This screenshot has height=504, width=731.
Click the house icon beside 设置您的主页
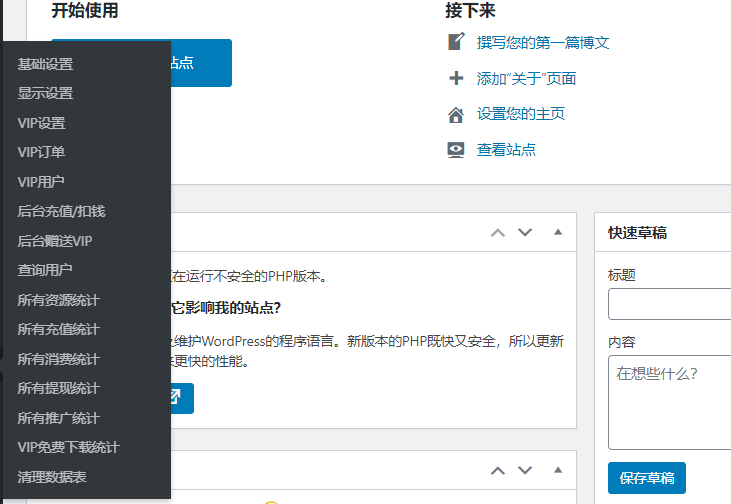coord(456,114)
